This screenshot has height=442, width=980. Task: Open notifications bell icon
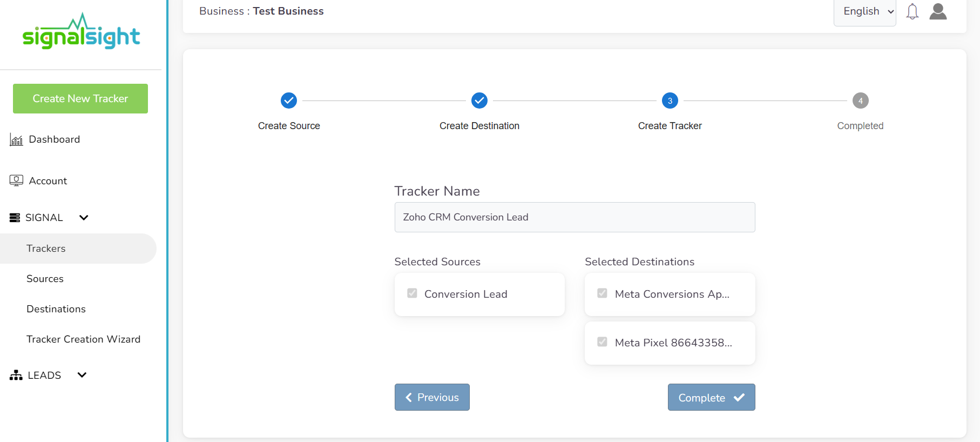tap(913, 11)
